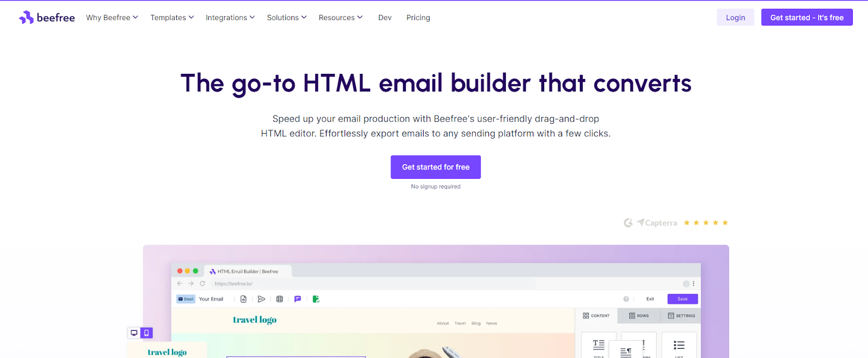This screenshot has height=358, width=868.
Task: Click the purple comments icon
Action: pos(297,299)
